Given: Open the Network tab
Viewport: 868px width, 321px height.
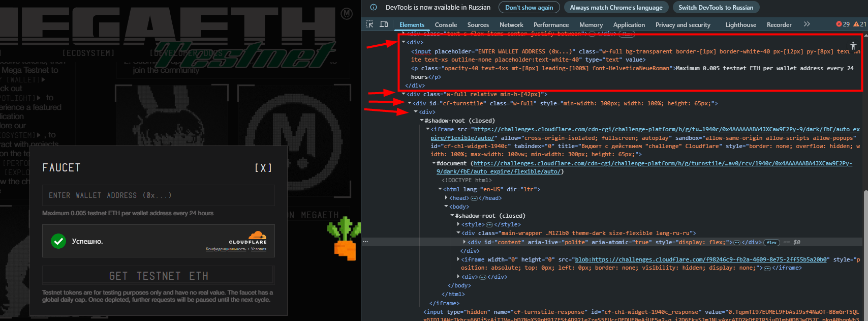Looking at the screenshot, I should pyautogui.click(x=511, y=24).
